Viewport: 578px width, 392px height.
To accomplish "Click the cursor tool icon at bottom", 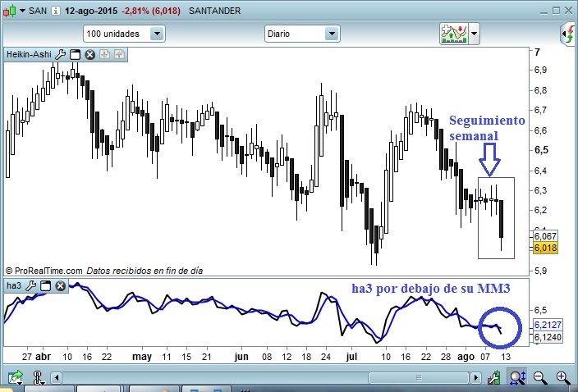I will tap(38, 377).
